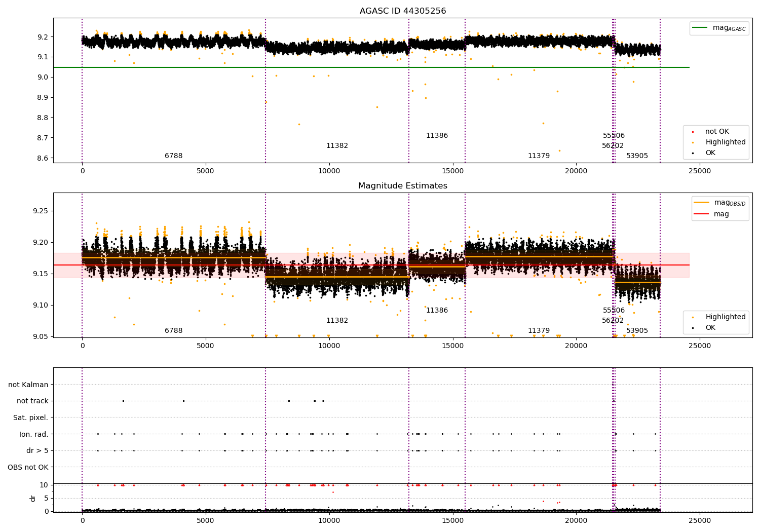Click the red dot marker beside 'not OK'
The image size is (760, 532).
693,132
